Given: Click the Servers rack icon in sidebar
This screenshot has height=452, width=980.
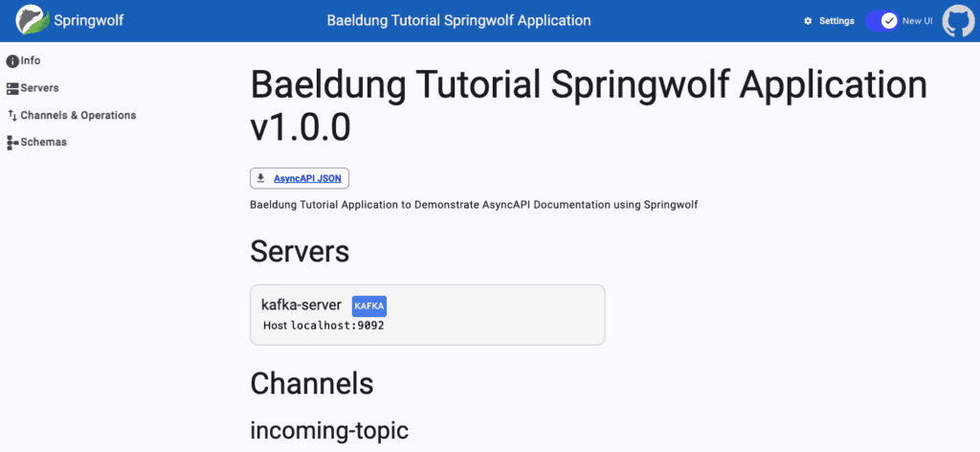Looking at the screenshot, I should tap(12, 88).
